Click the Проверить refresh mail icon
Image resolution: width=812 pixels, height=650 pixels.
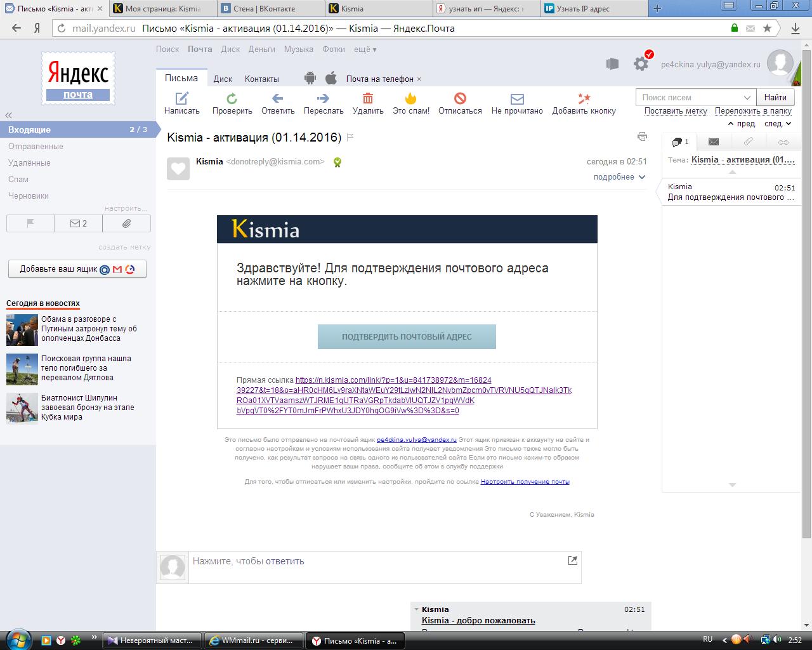[232, 98]
